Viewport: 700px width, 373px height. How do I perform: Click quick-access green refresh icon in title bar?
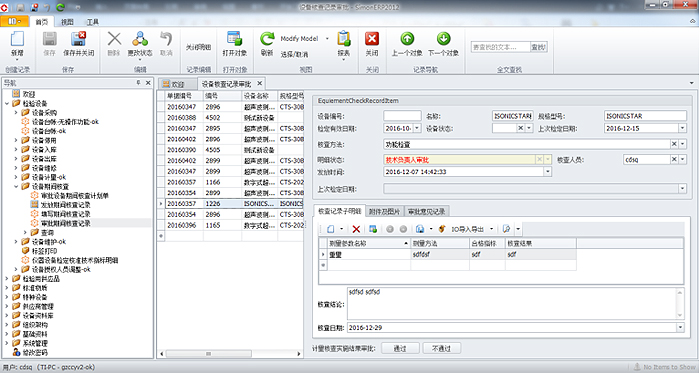pyautogui.click(x=60, y=7)
